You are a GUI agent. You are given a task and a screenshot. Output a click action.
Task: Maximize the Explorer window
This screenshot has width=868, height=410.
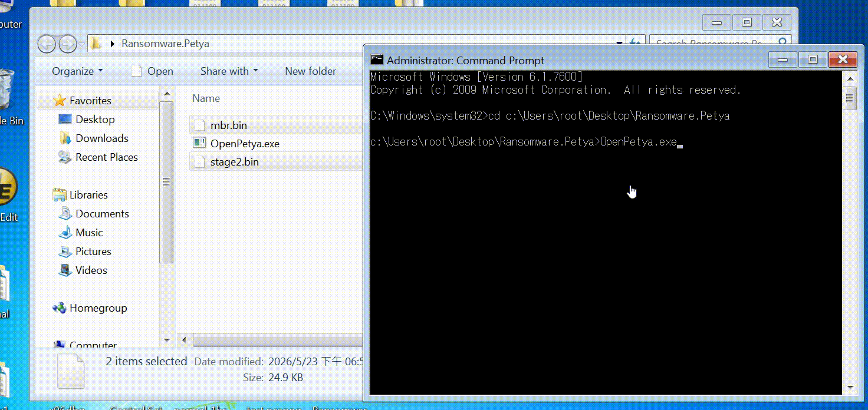pyautogui.click(x=747, y=22)
